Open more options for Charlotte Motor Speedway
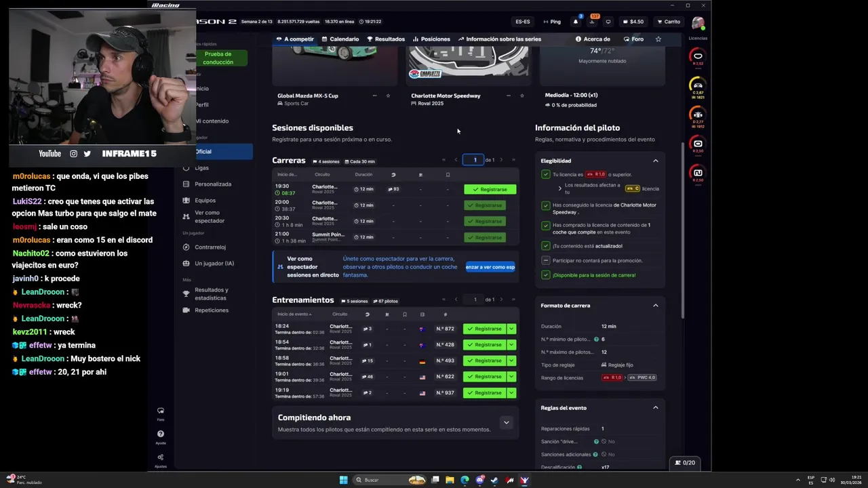Viewport: 868px width, 488px height. [x=509, y=96]
